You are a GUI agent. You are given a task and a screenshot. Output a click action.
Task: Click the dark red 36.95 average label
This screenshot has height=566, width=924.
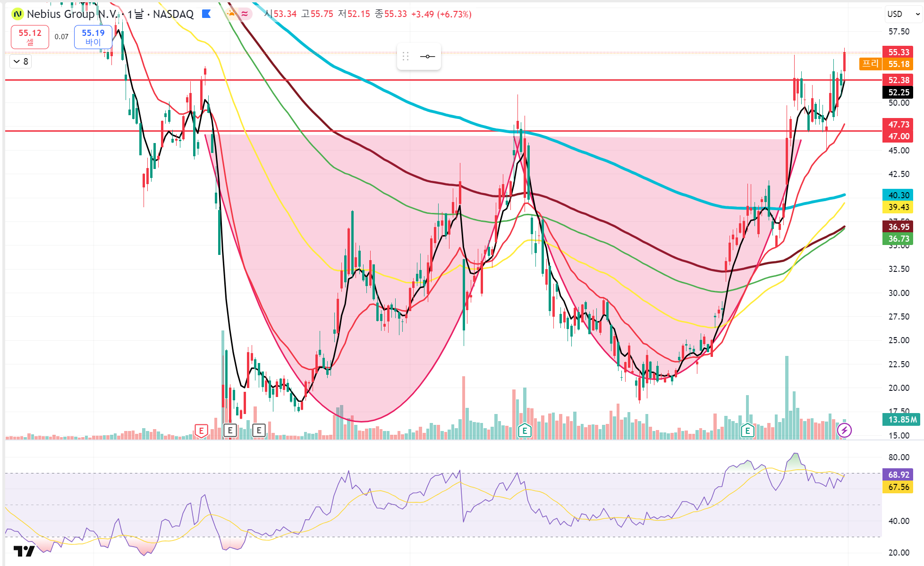[898, 227]
